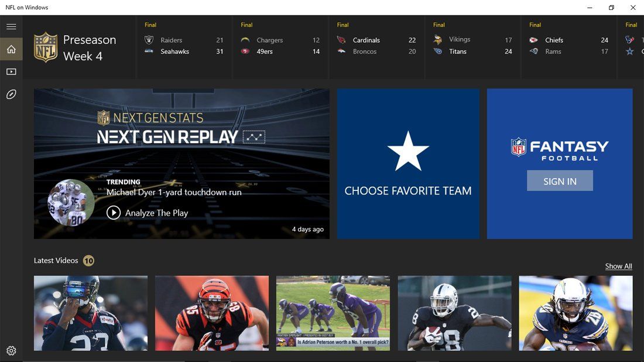Click the football icon in the sidebar
Screen dimensions: 644x362
click(11, 94)
